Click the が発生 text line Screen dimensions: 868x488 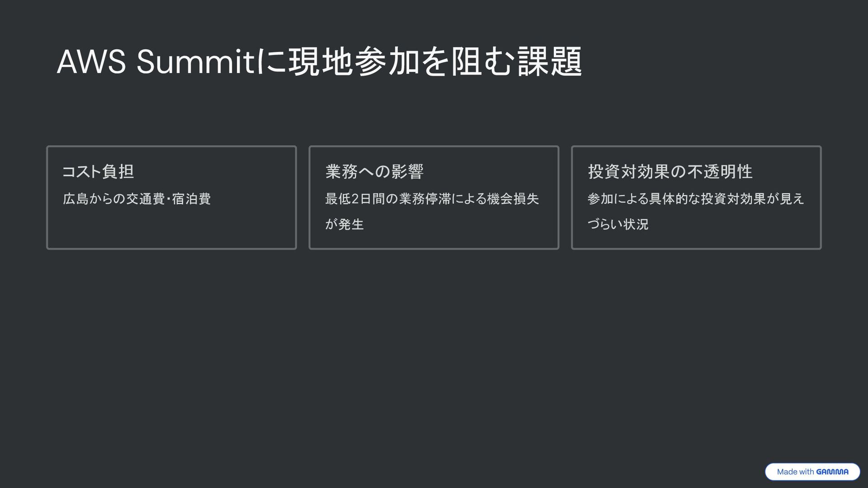tap(344, 224)
